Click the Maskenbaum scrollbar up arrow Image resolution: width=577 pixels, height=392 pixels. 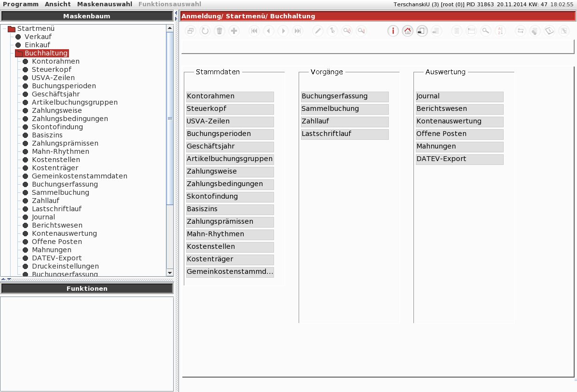point(170,28)
